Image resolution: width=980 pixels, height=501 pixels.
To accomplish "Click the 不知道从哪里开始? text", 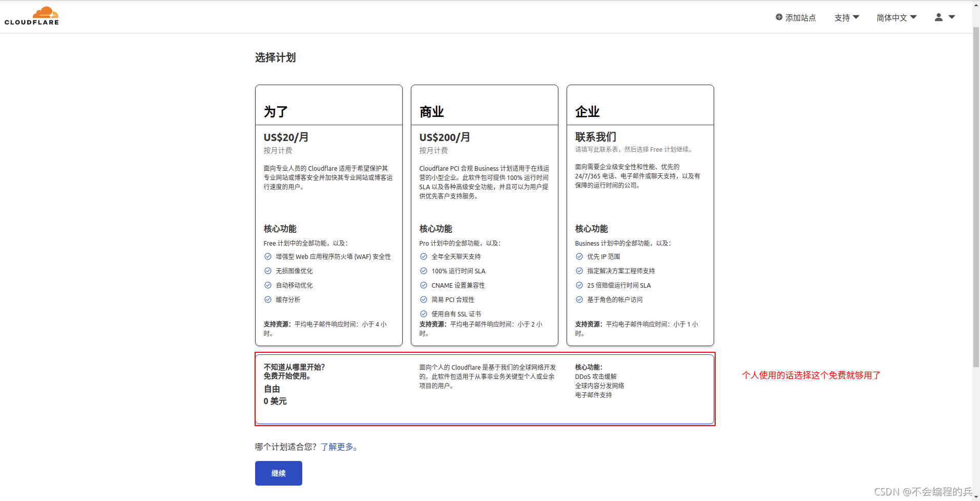I will [x=295, y=367].
